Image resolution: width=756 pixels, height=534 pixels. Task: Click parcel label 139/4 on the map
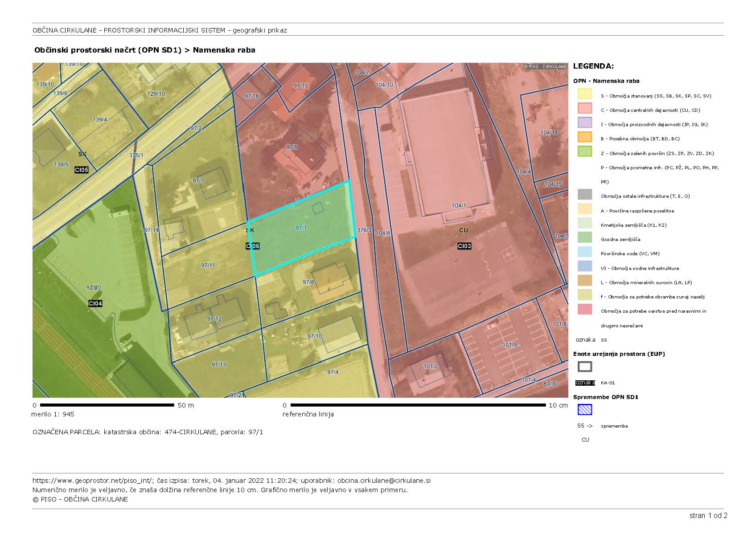[x=100, y=120]
